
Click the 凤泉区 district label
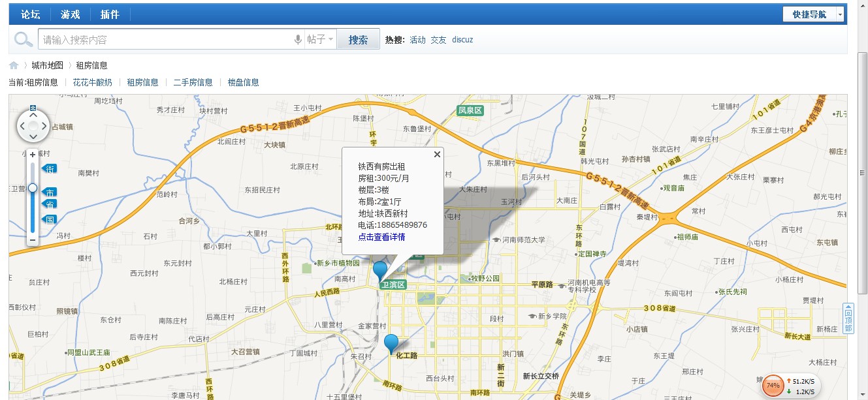click(470, 111)
